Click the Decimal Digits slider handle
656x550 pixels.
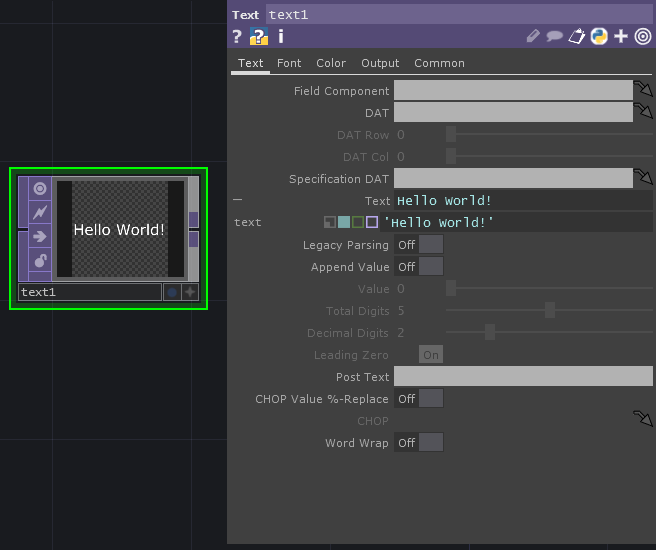490,332
